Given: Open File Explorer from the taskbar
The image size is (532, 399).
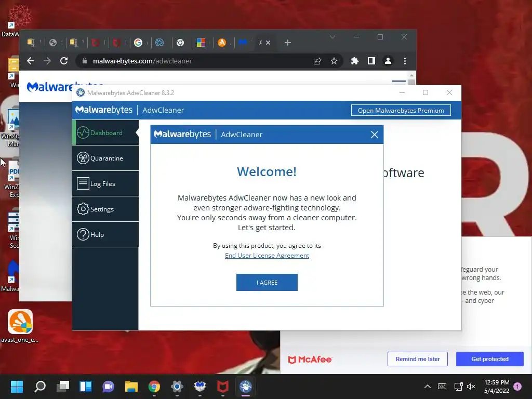Looking at the screenshot, I should click(131, 387).
